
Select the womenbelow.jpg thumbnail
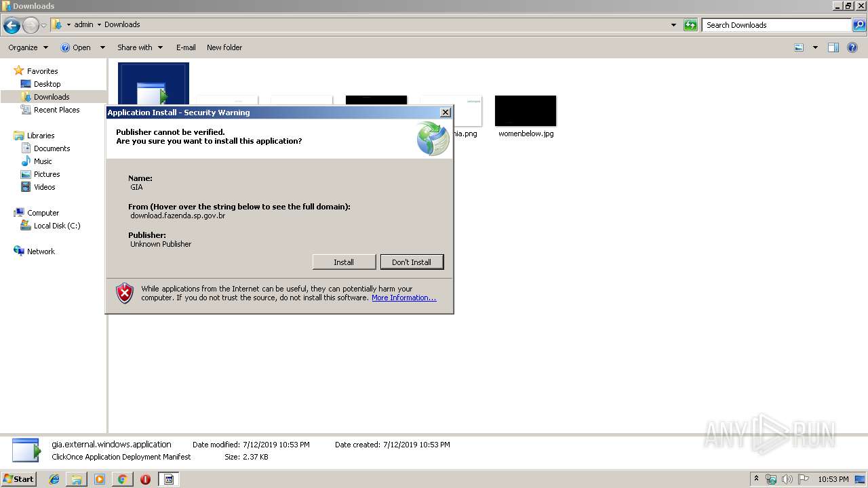click(526, 110)
